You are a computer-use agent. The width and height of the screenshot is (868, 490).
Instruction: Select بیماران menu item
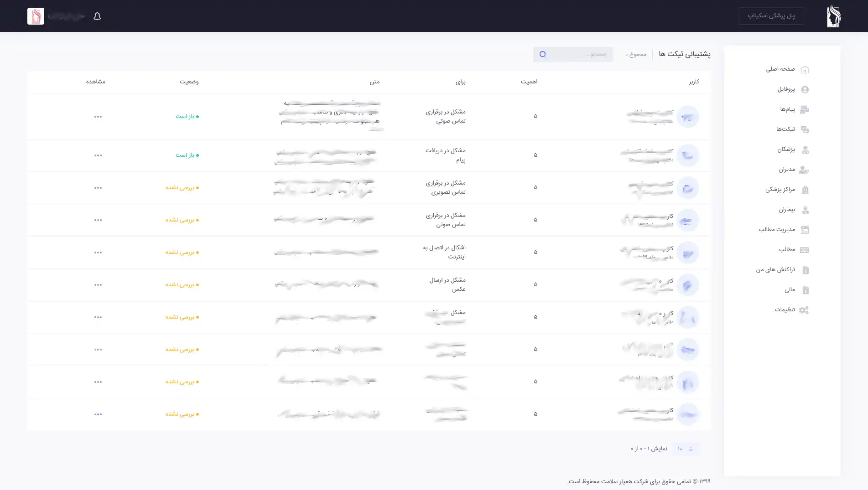(787, 210)
